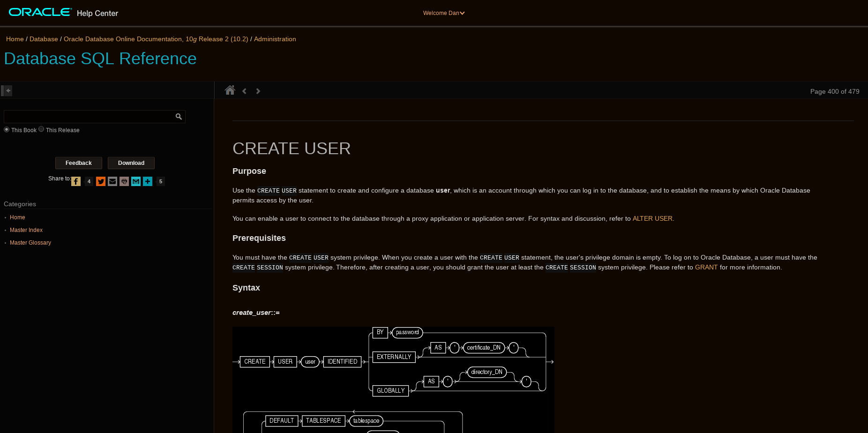Open the Welcome Dan account dropdown
The height and width of the screenshot is (433, 868).
(x=443, y=13)
